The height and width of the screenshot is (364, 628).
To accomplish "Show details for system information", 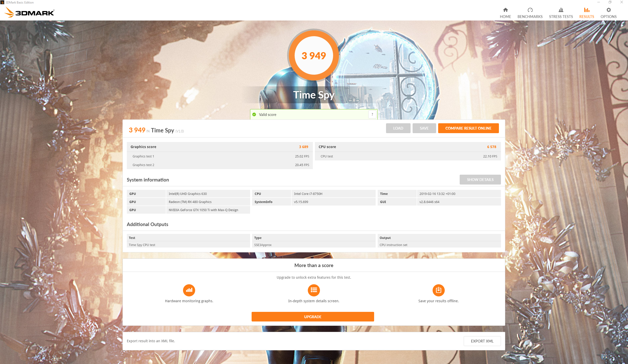I will pos(480,179).
